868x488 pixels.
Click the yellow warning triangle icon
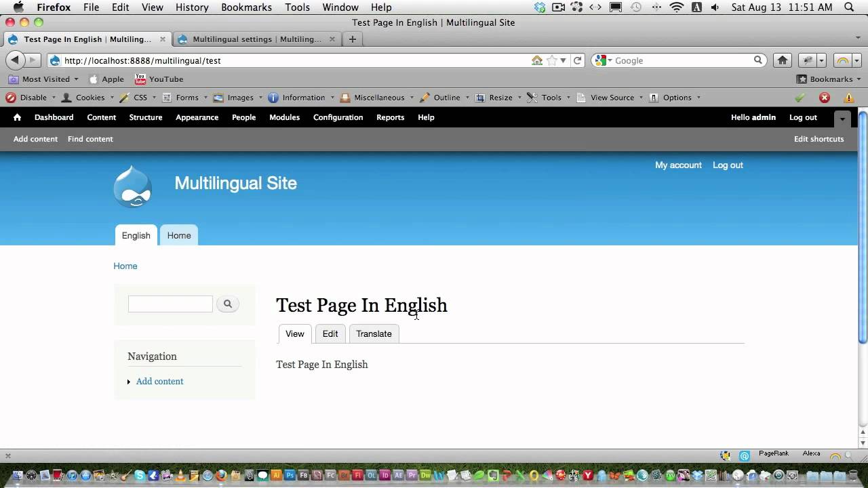[849, 98]
